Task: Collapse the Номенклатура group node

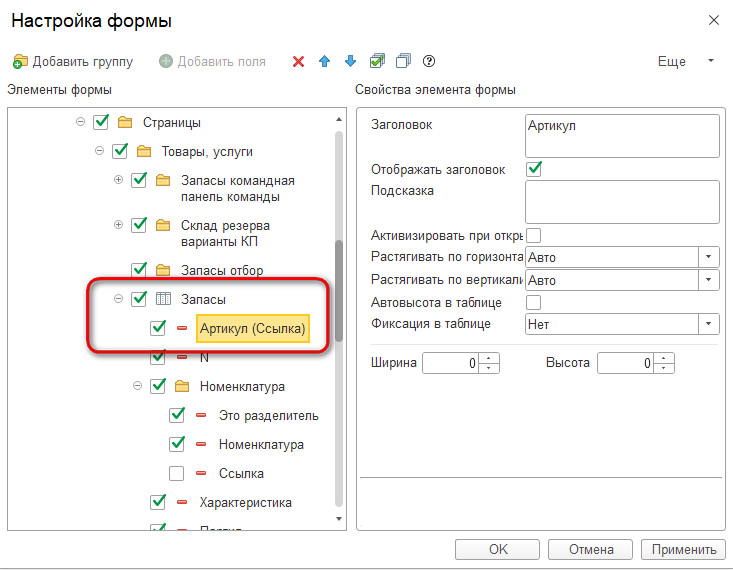Action: click(x=137, y=386)
